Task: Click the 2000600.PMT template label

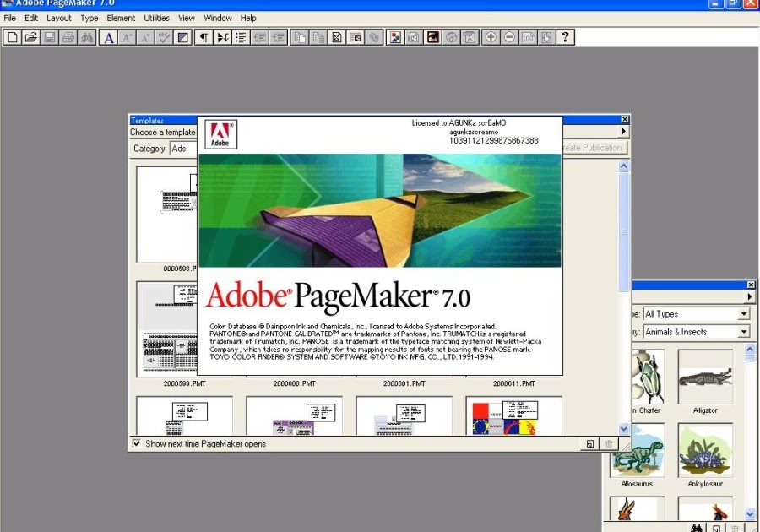Action: point(294,383)
